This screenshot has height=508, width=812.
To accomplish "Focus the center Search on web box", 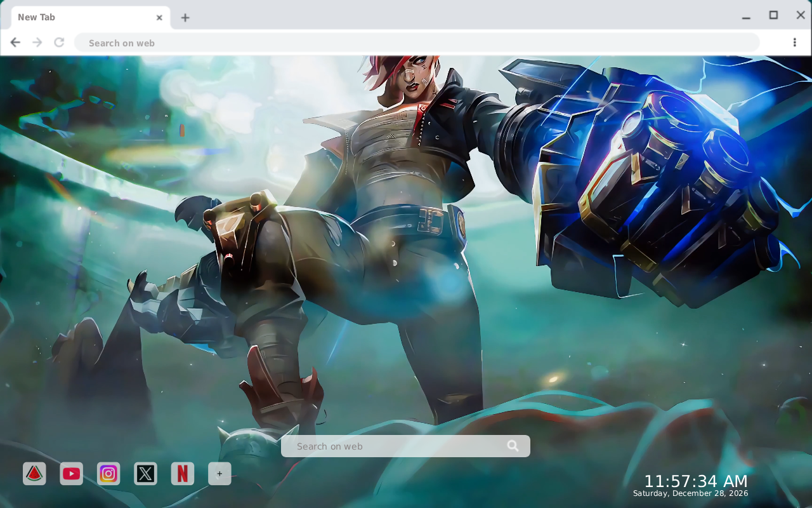I will coord(405,446).
